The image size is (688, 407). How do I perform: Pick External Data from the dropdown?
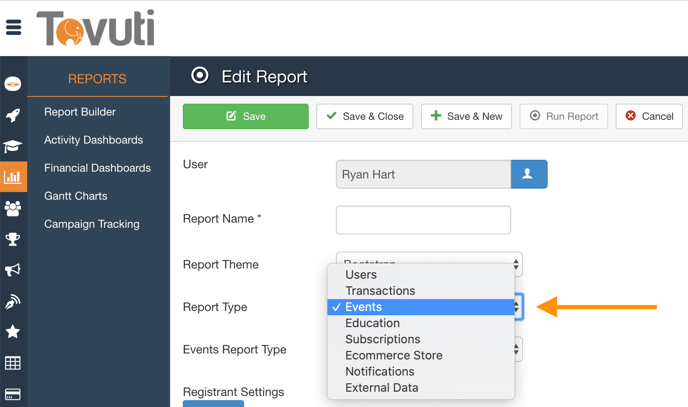[381, 387]
